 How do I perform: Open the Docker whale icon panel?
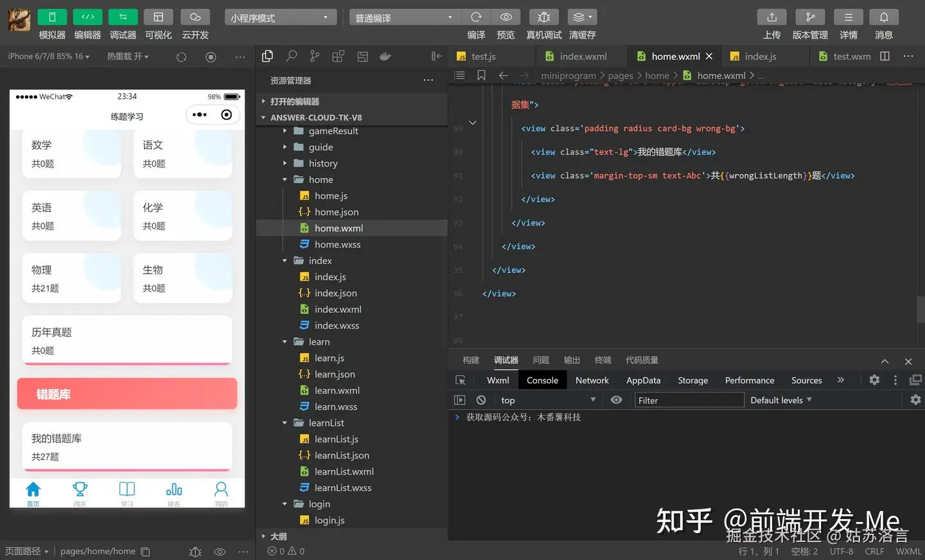pos(385,57)
